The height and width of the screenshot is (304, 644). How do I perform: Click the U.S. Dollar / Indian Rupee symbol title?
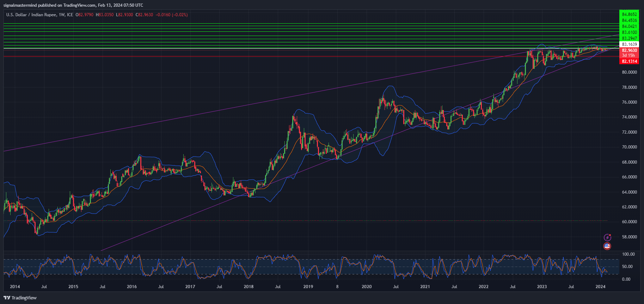31,15
